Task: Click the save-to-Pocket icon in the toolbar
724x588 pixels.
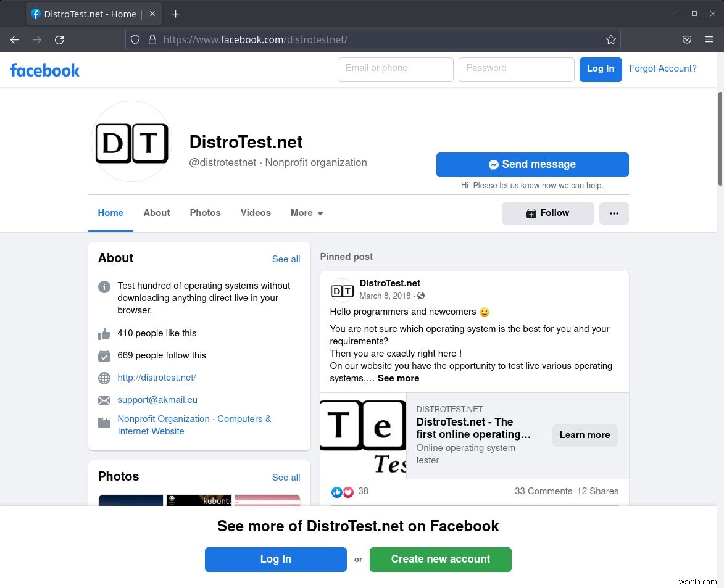Action: 686,39
